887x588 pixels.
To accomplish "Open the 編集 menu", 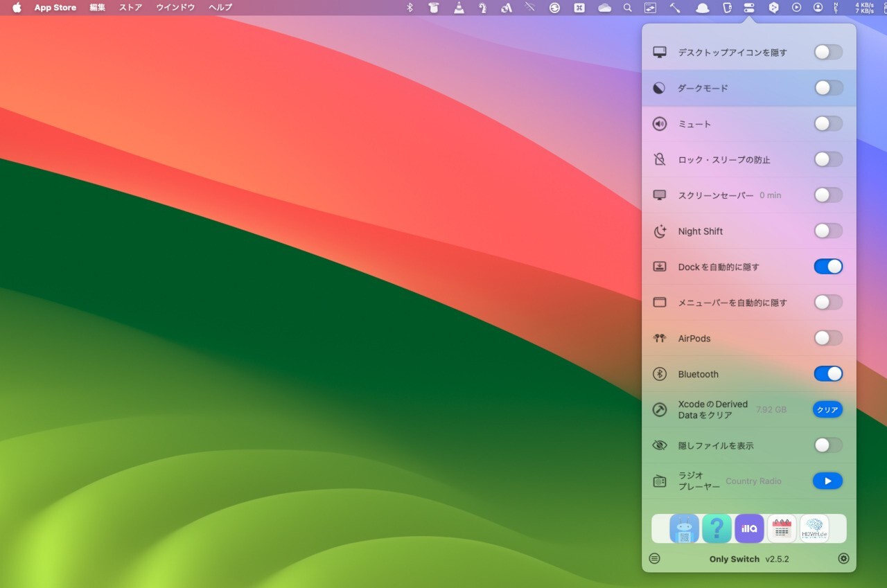I will tap(98, 8).
